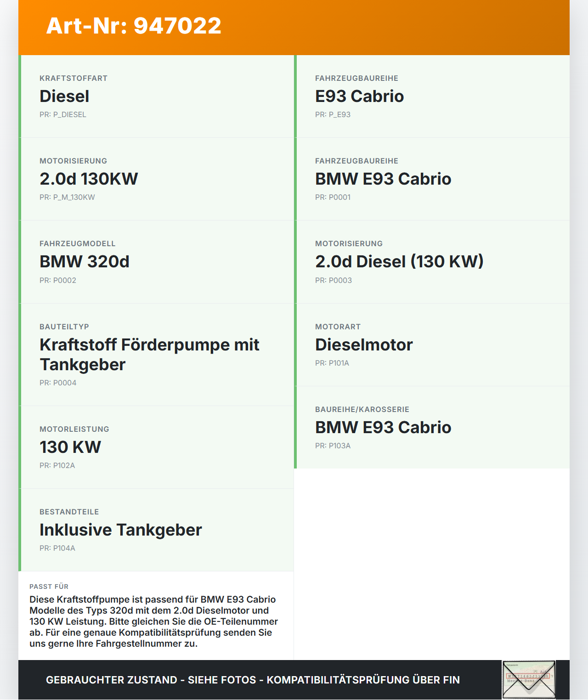
Task: Click the code 'PR: P0002'
Action: point(58,280)
